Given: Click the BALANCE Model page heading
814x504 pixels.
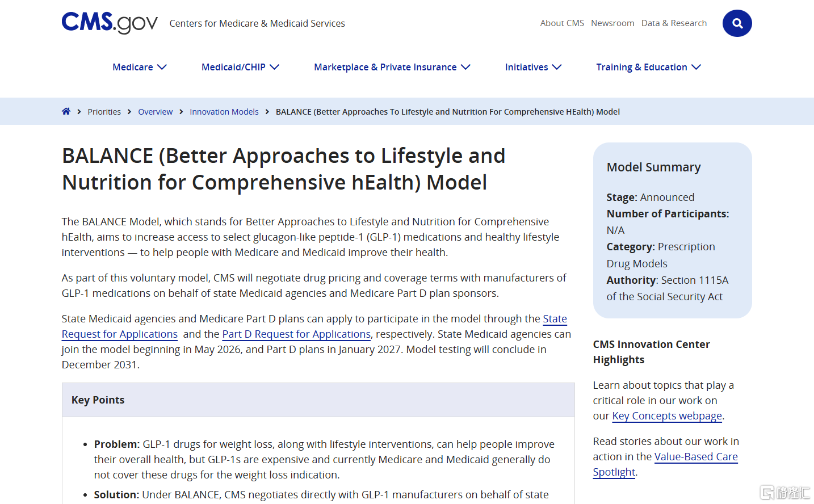Looking at the screenshot, I should pyautogui.click(x=284, y=169).
